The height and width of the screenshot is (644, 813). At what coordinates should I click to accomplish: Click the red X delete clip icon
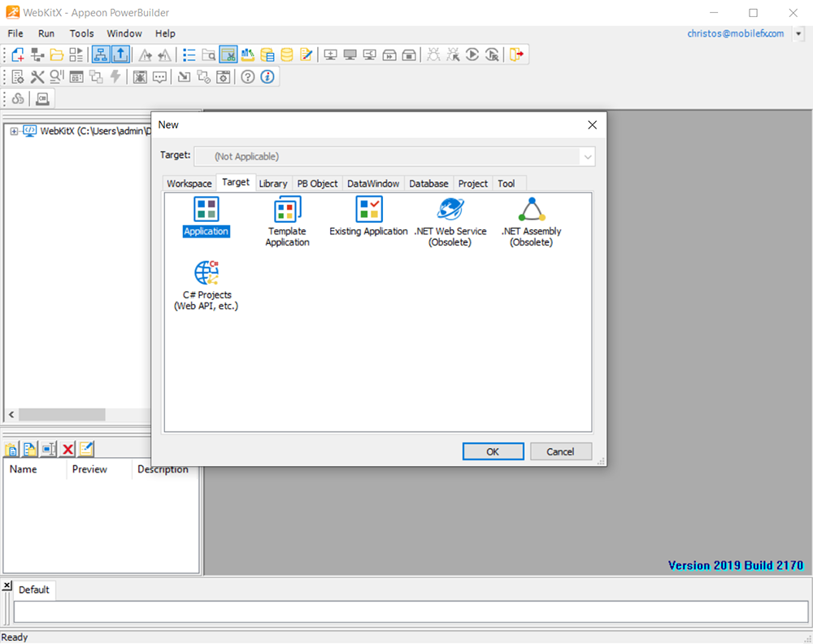click(x=67, y=449)
